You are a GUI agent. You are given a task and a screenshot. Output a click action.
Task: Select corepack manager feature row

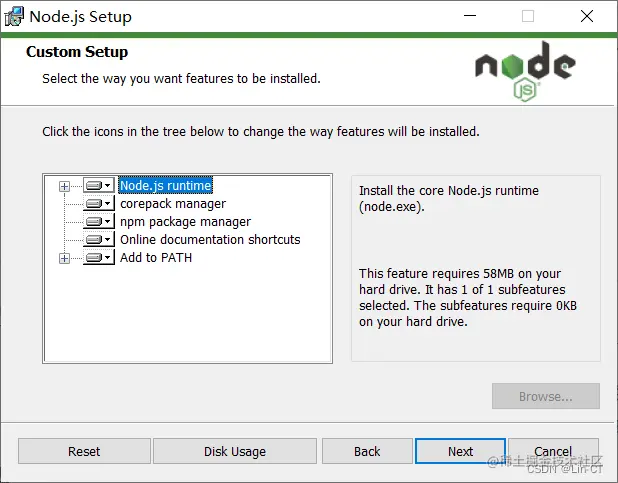coord(173,203)
